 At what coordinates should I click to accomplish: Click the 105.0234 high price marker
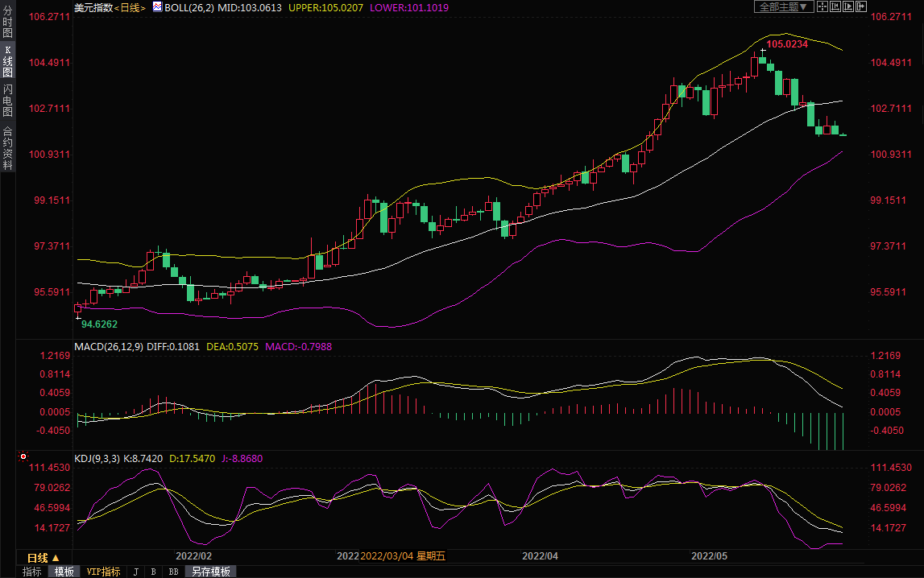pyautogui.click(x=786, y=44)
